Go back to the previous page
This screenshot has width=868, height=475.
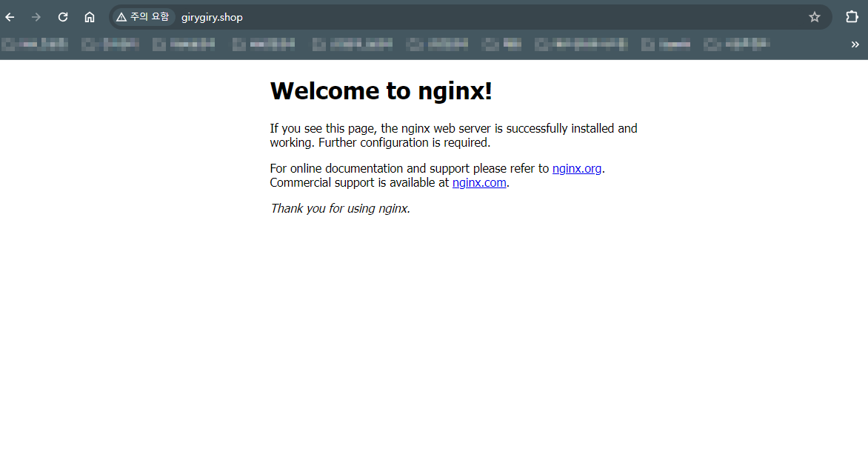coord(10,17)
